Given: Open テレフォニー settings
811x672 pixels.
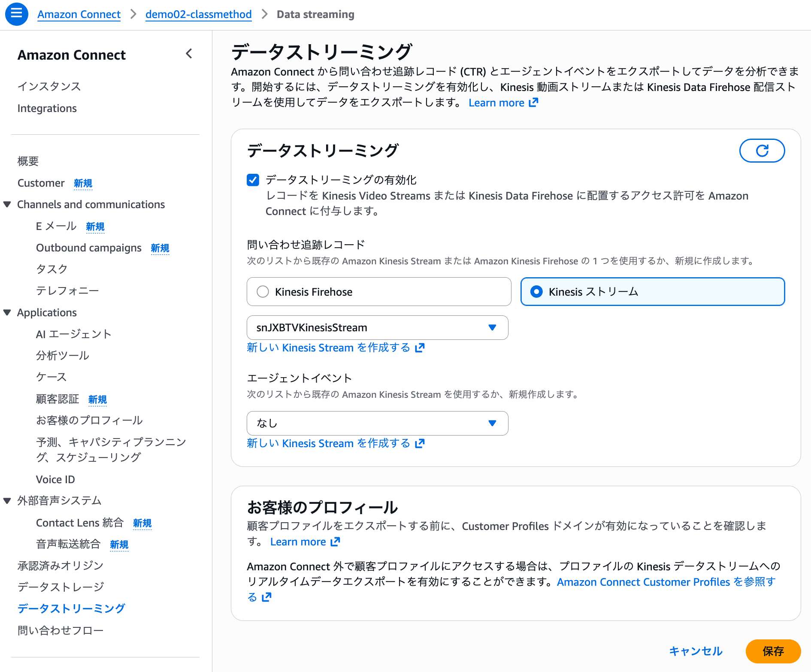Looking at the screenshot, I should click(67, 291).
